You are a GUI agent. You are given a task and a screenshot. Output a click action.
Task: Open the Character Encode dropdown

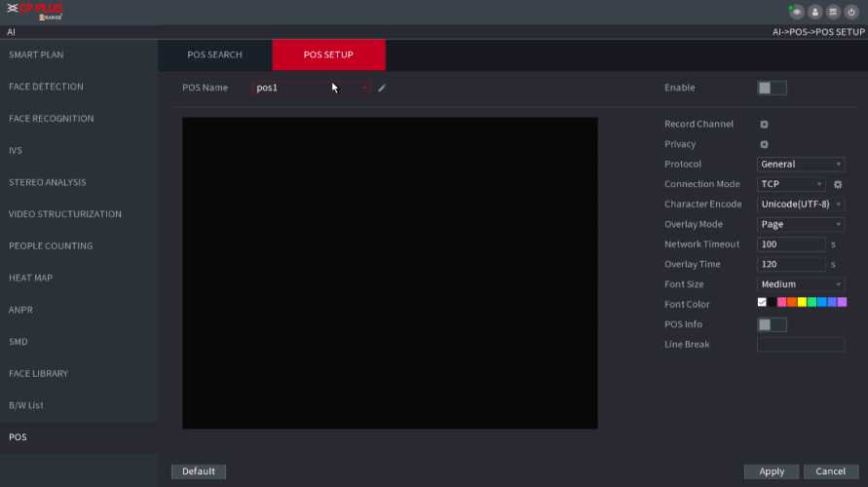point(800,205)
